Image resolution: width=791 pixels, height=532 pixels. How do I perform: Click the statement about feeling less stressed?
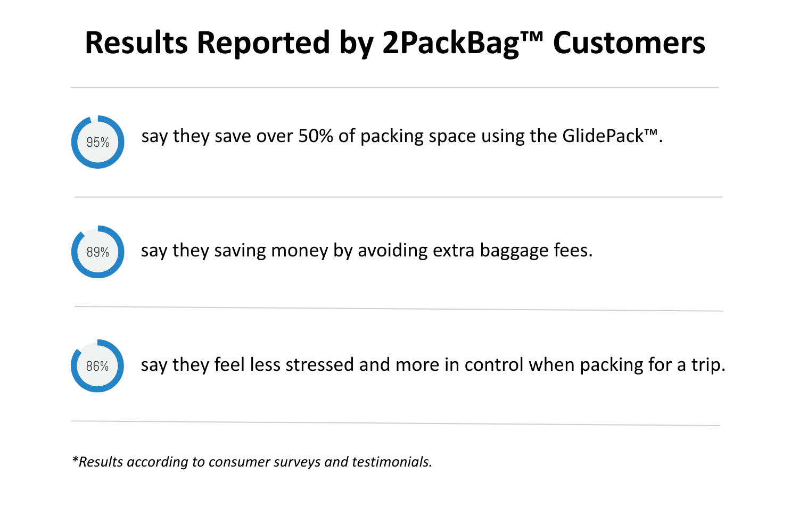[433, 365]
